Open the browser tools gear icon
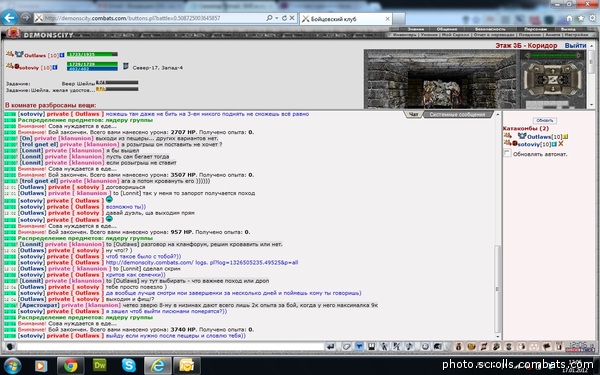Image resolution: width=600 pixels, height=375 pixels. point(593,18)
